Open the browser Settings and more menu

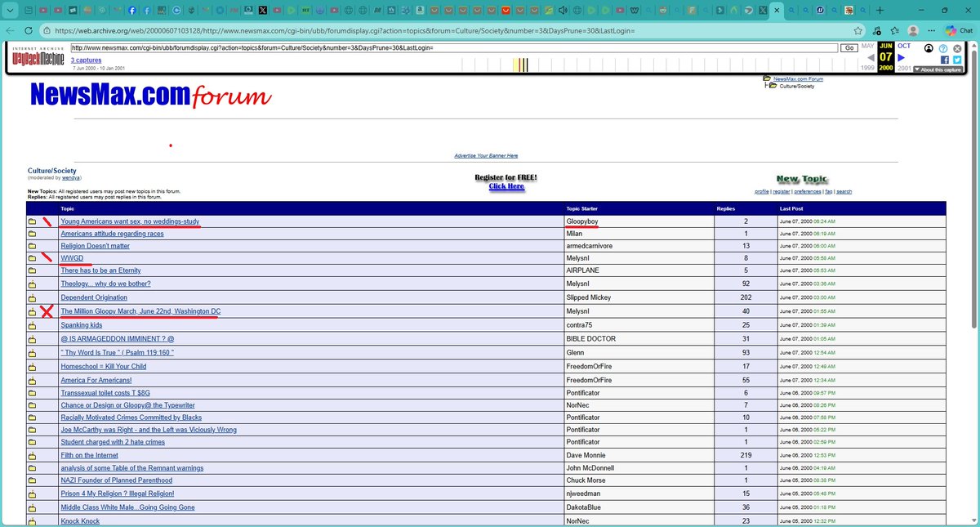pyautogui.click(x=931, y=30)
